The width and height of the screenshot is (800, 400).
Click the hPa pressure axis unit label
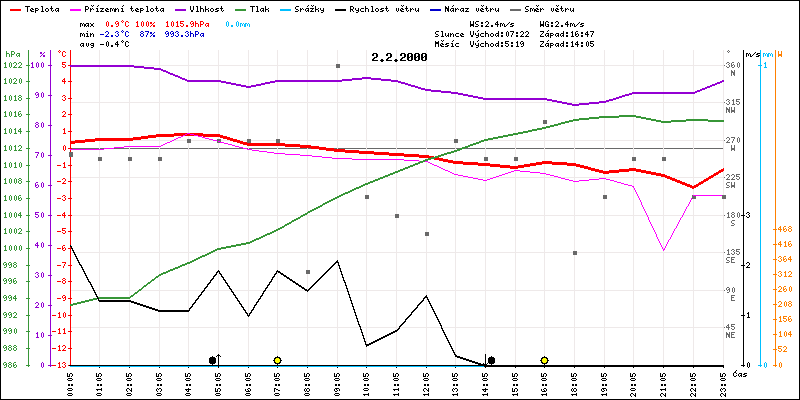point(12,53)
